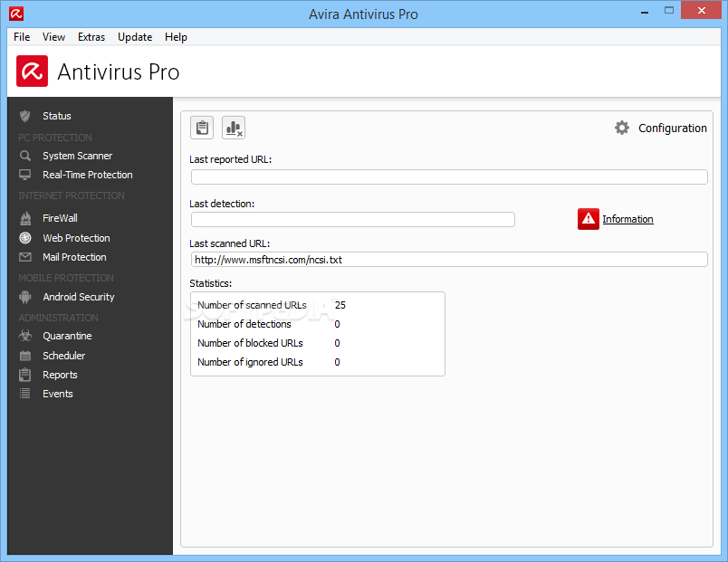Viewport: 728px width, 562px height.
Task: Click the Avira logo in header
Action: coord(32,71)
